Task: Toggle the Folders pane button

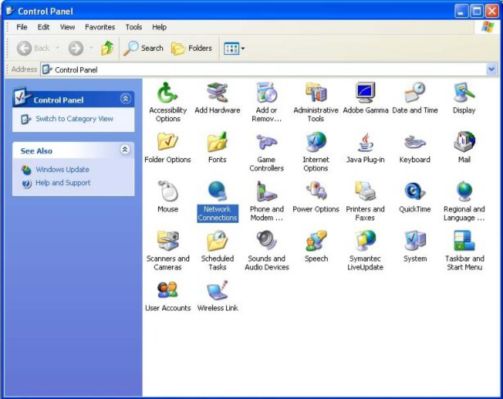Action: click(192, 48)
